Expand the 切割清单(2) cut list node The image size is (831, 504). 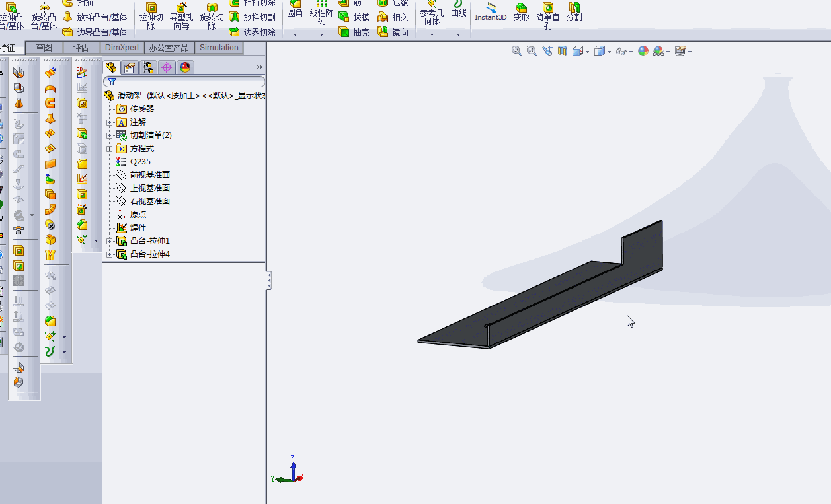(110, 135)
